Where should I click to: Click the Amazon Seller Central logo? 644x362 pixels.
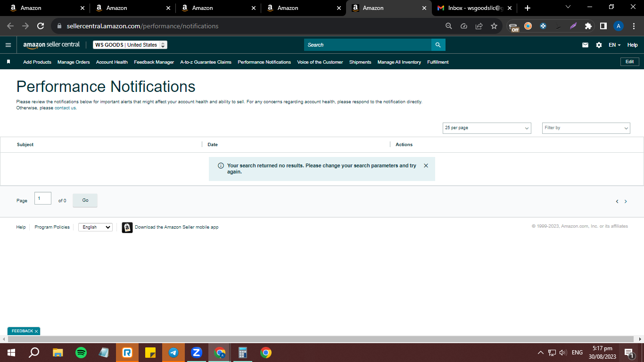point(51,45)
